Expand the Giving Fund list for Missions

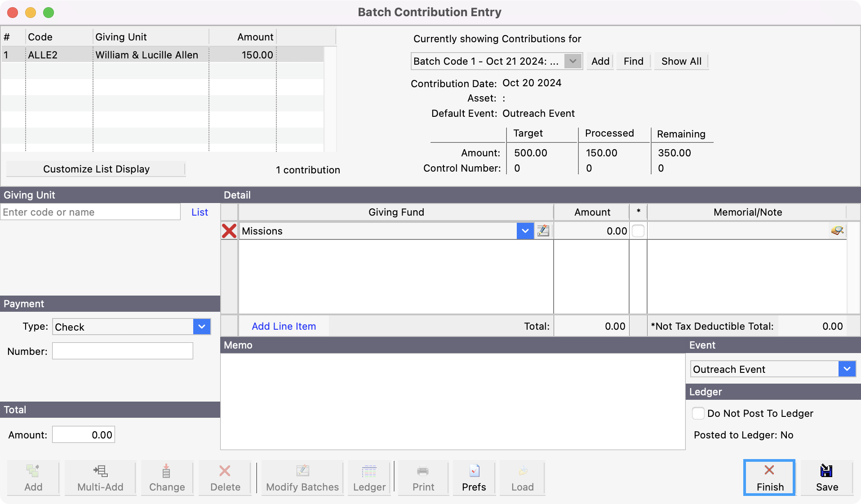point(524,231)
